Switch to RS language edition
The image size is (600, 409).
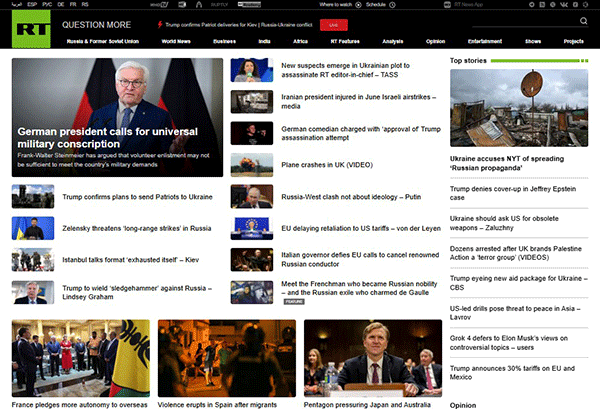point(85,5)
